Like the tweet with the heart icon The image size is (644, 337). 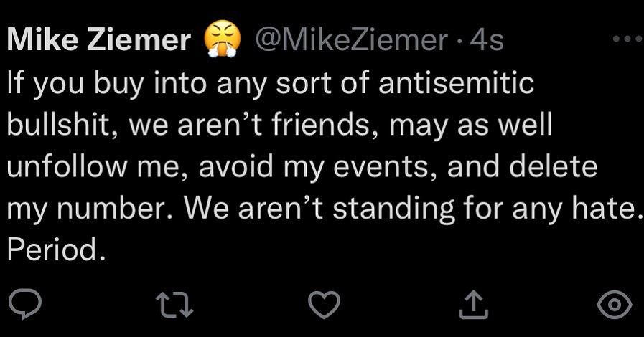[x=322, y=305]
